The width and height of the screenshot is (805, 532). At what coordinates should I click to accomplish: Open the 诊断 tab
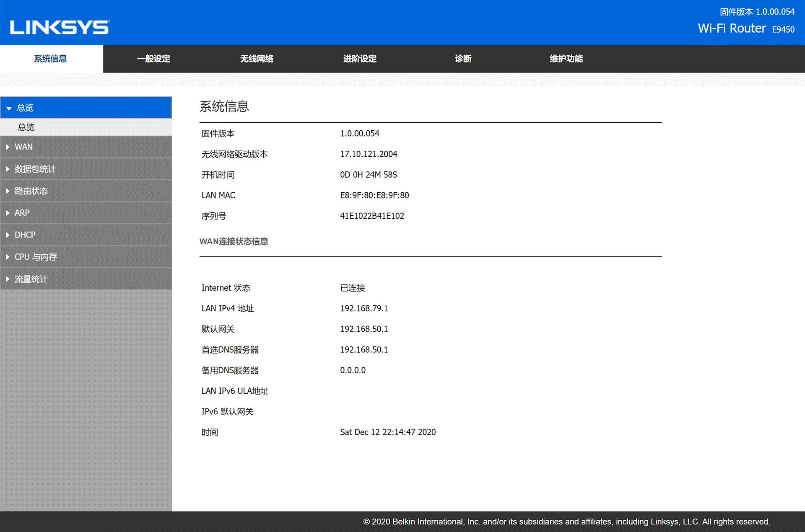pos(463,59)
